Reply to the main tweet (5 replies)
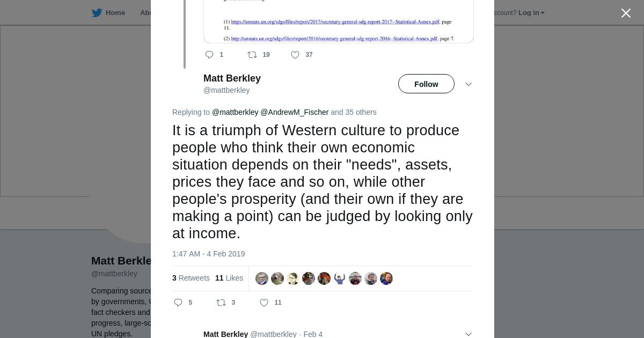644x338 pixels. pos(179,303)
